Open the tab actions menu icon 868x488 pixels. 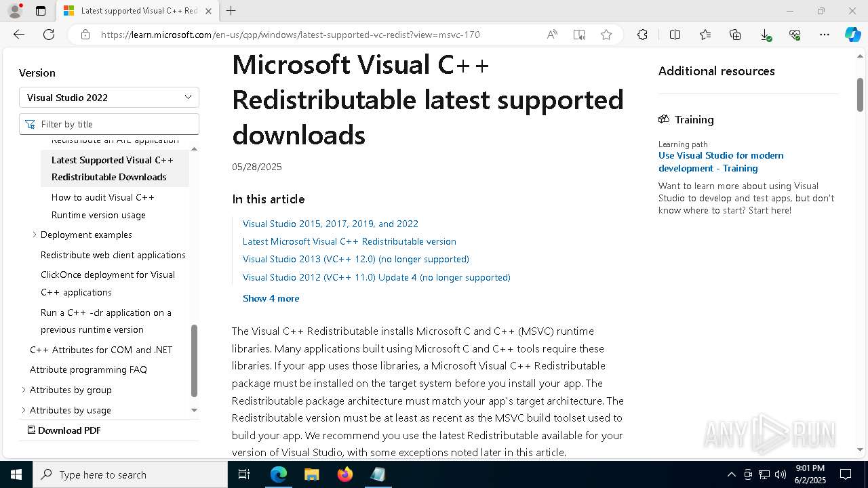pyautogui.click(x=41, y=11)
